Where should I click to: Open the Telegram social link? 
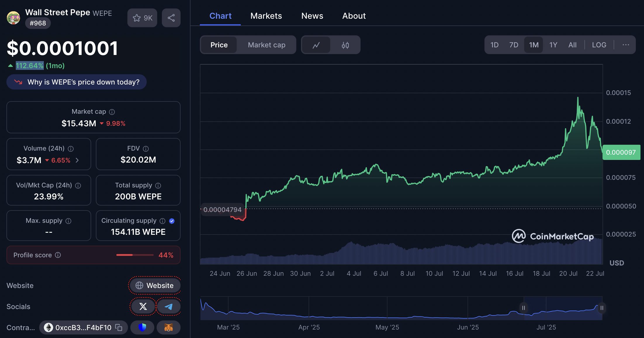click(169, 306)
